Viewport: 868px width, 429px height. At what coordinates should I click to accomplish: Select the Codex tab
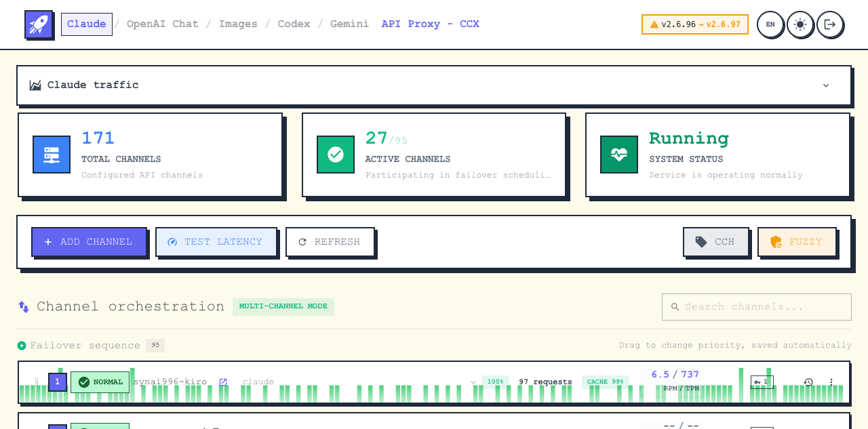coord(294,24)
